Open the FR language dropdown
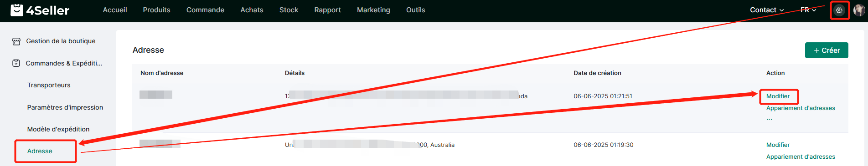Viewport: 868px width, 166px height. (808, 10)
